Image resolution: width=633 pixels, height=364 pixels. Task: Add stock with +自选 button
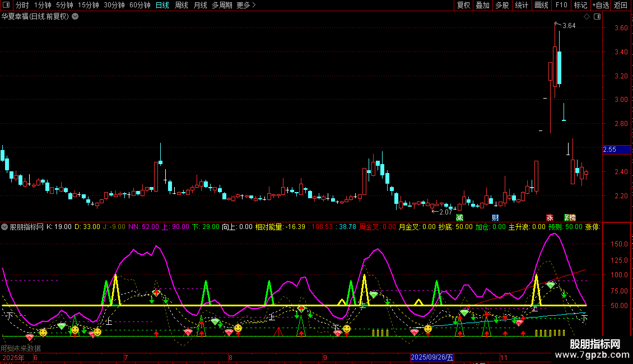pyautogui.click(x=601, y=5)
